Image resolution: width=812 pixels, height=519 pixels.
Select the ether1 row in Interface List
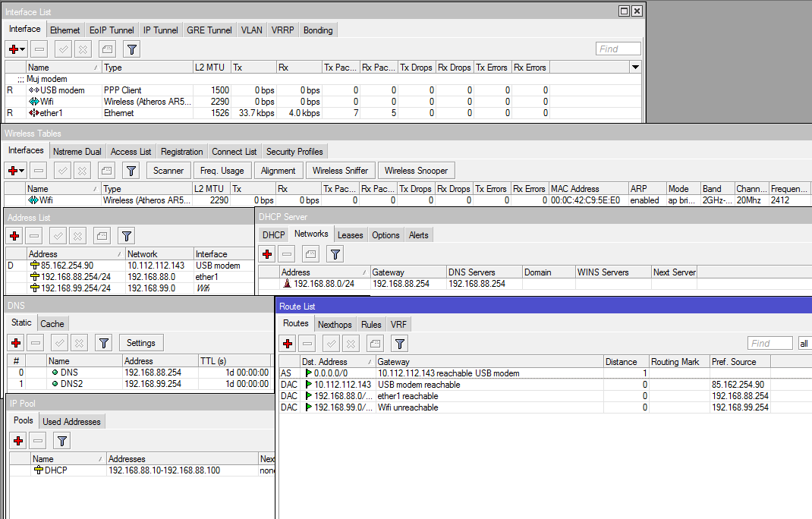tap(323, 113)
